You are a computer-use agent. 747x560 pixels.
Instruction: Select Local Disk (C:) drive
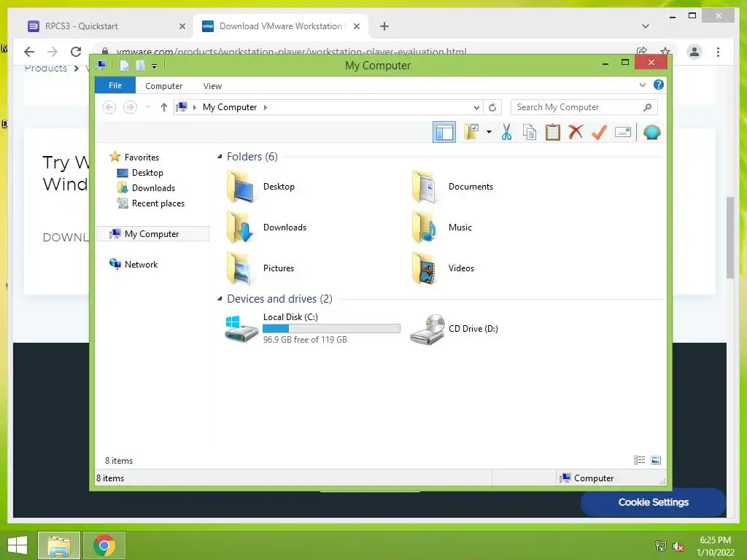coord(312,328)
